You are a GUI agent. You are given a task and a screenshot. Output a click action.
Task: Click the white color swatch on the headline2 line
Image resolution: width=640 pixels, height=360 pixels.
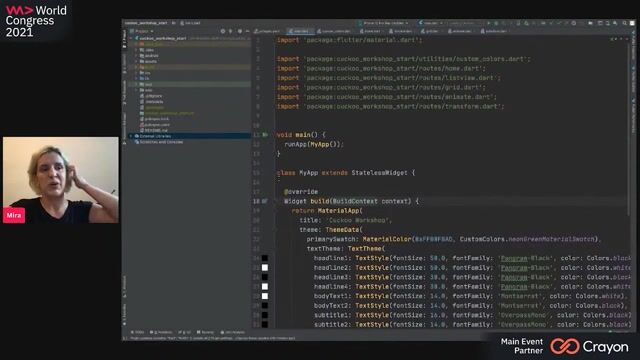coord(265,267)
